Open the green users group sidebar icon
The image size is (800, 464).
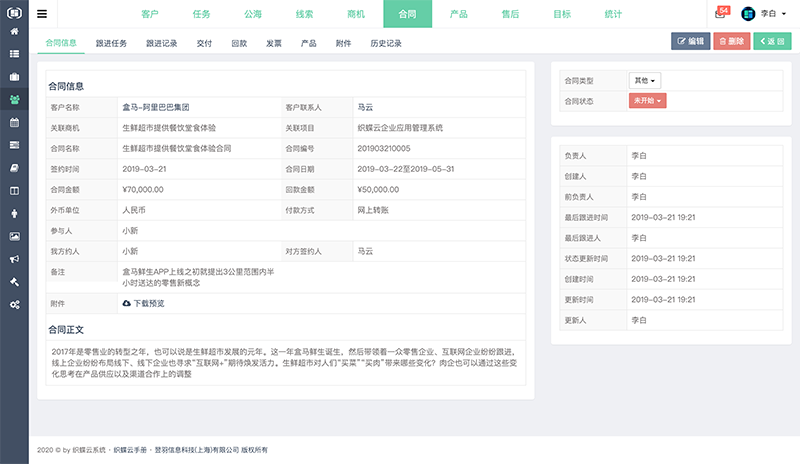point(14,100)
